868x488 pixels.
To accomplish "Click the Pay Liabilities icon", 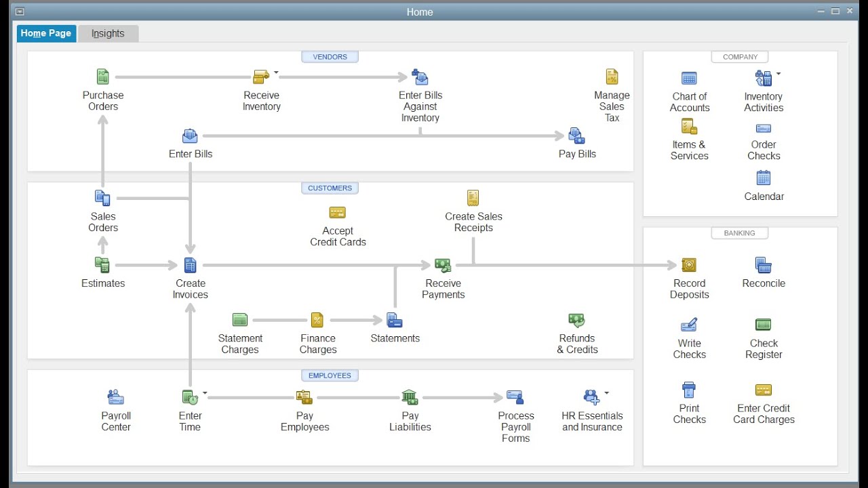I will tap(410, 397).
